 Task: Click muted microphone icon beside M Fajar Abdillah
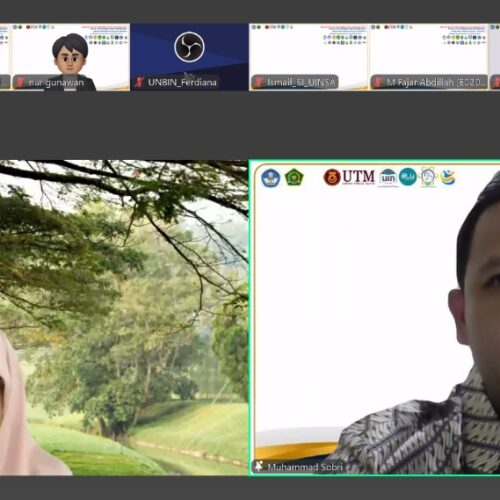pyautogui.click(x=377, y=82)
